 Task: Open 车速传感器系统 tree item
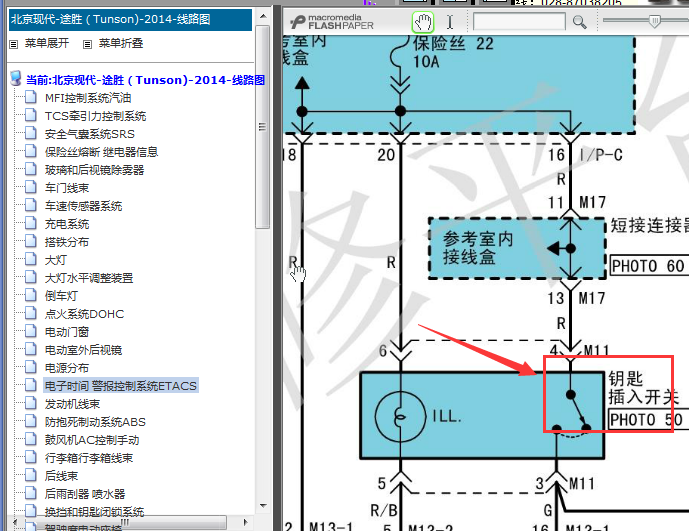(83, 206)
